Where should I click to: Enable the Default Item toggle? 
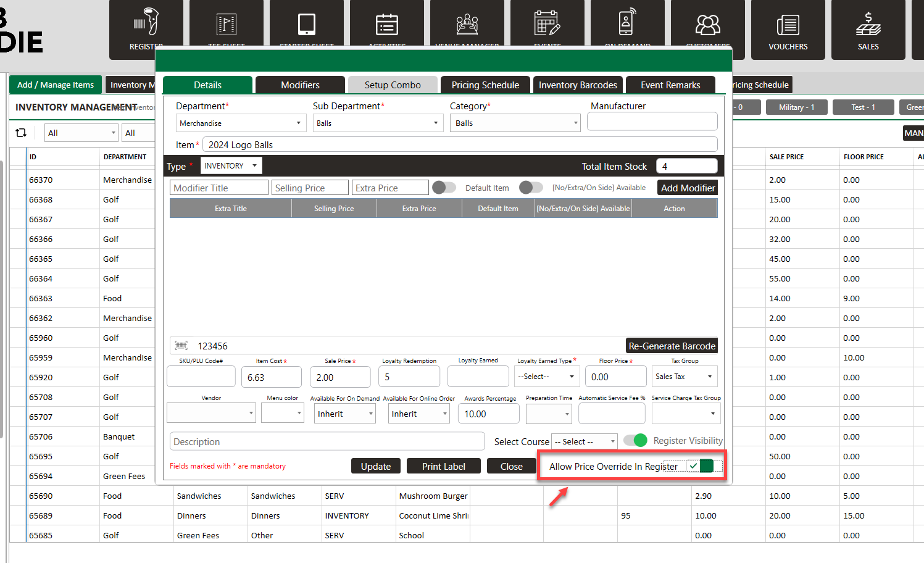[444, 188]
